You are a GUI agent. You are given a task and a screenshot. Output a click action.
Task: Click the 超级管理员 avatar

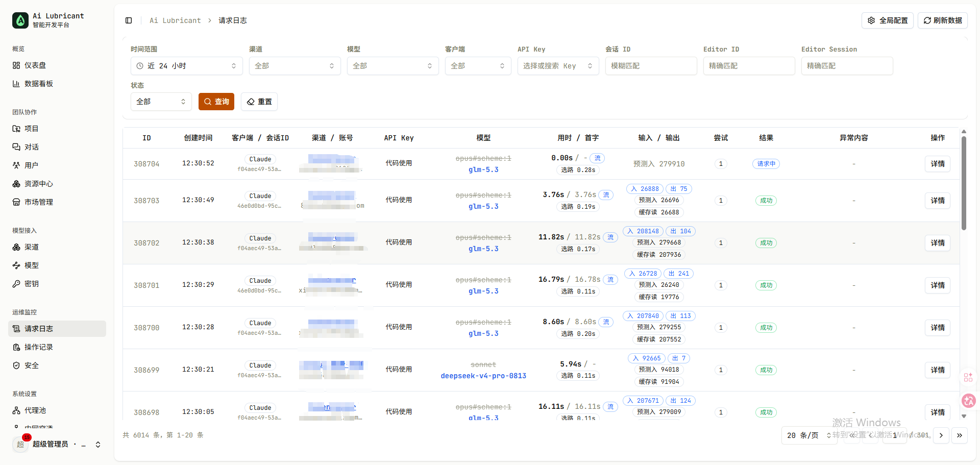pyautogui.click(x=20, y=444)
